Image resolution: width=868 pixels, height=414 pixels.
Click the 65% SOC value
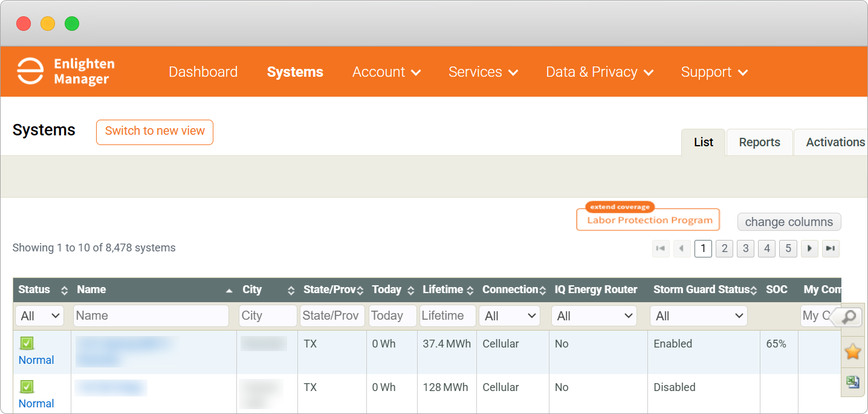pyautogui.click(x=776, y=344)
